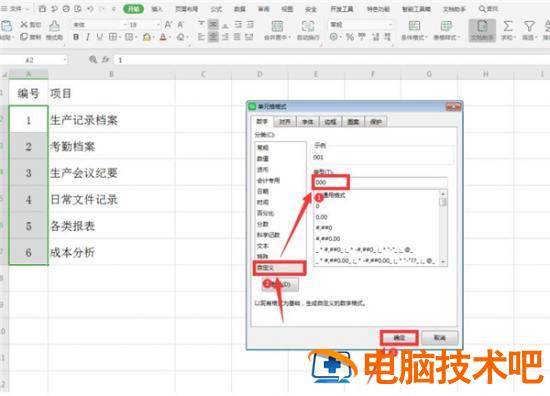
Task: Click the Type input field showing 000
Action: point(380,182)
